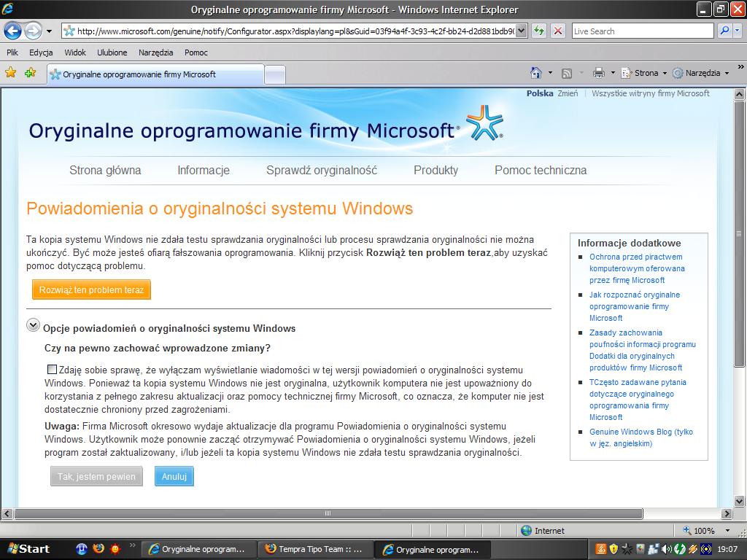The image size is (747, 560).
Task: Launch Firefox from quick launch bar
Action: coord(98,548)
